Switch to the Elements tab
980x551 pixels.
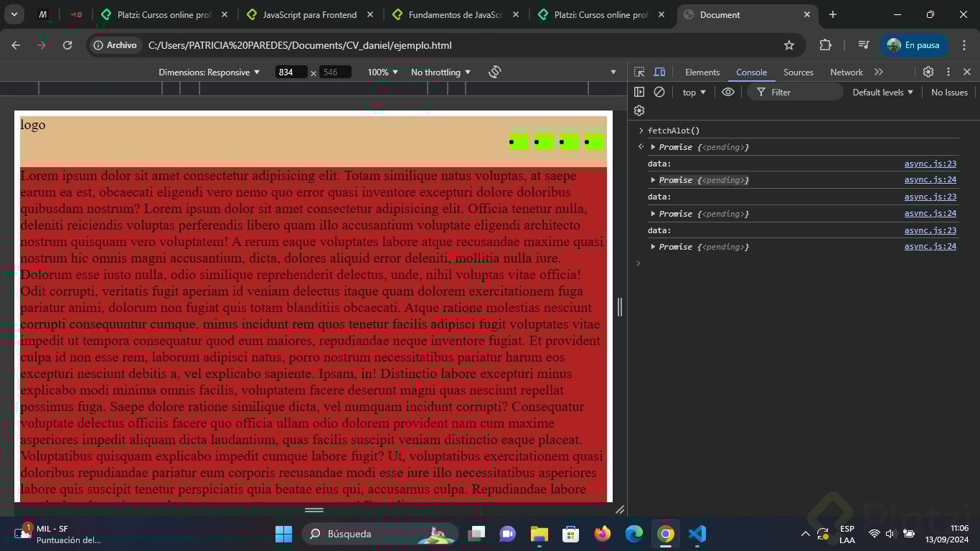(x=702, y=72)
